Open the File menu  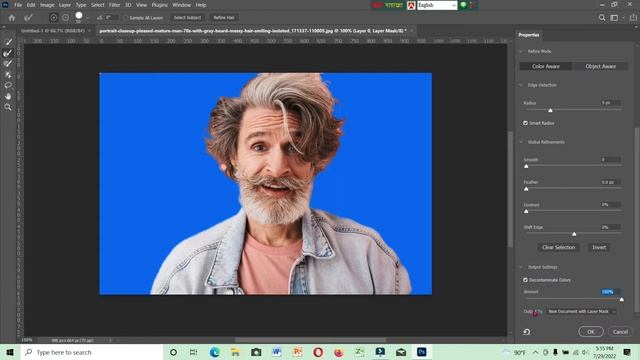(18, 5)
